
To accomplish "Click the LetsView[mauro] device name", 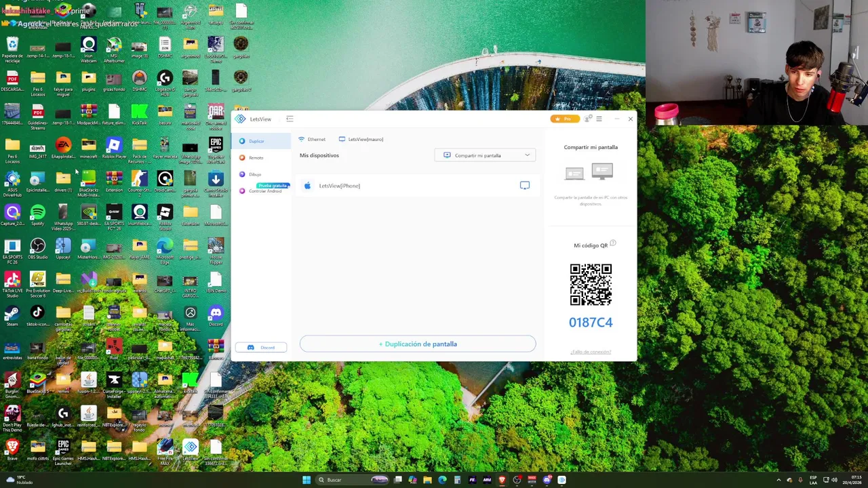I will click(361, 140).
